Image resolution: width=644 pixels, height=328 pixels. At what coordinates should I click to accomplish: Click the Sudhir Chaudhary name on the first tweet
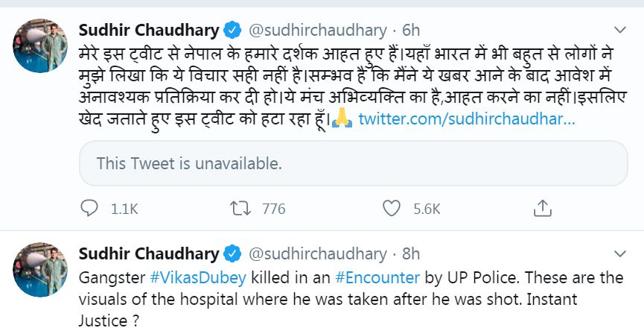[149, 31]
